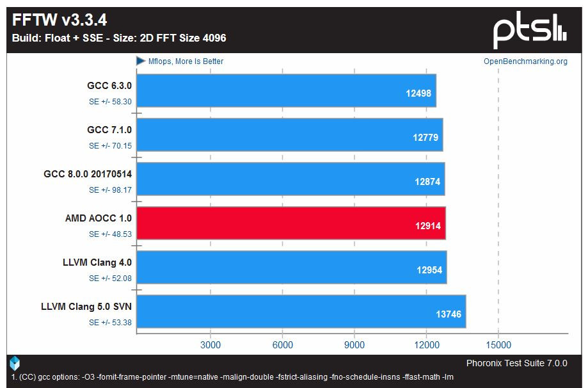
Task: Click the GCC 8.0.0 20170514 result bar
Action: pyautogui.click(x=290, y=179)
